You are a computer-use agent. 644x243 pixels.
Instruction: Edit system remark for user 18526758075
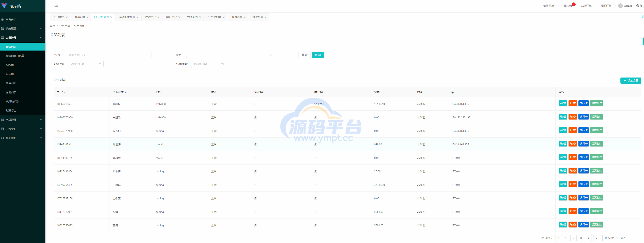click(x=255, y=225)
